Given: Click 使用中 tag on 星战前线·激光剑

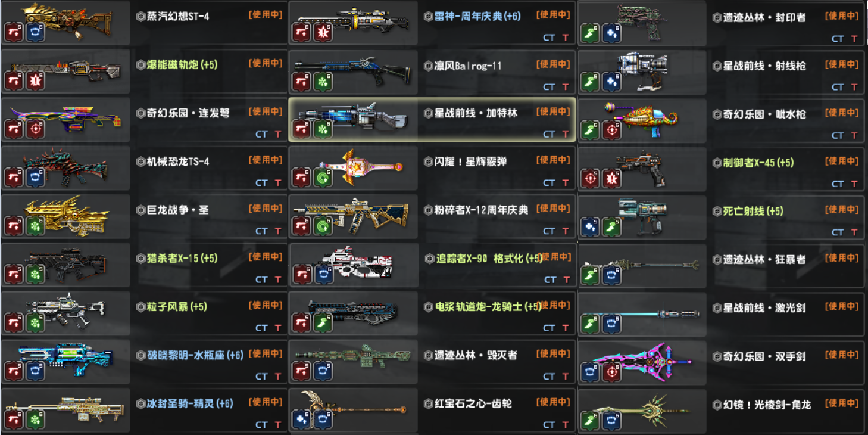Looking at the screenshot, I should point(842,306).
